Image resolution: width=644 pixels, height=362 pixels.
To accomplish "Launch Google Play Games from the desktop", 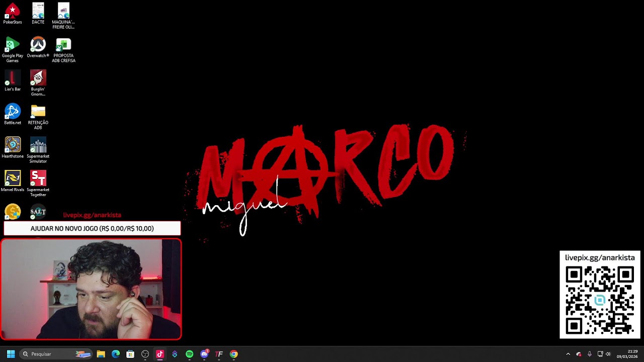I will click(x=13, y=50).
